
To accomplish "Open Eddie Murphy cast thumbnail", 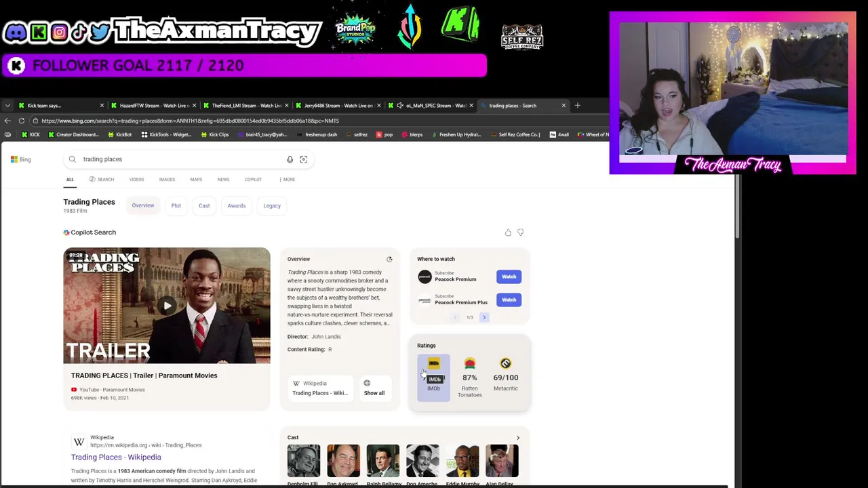I will point(462,462).
